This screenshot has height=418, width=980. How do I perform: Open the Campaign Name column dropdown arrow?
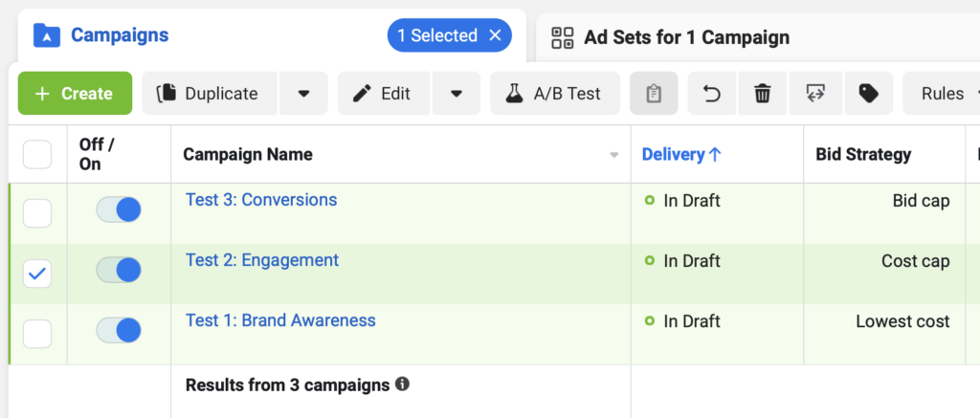pyautogui.click(x=613, y=155)
